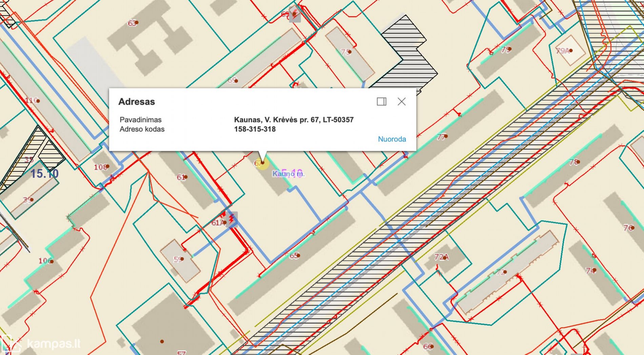Click address code value 158-315-318
The image size is (644, 355).
(255, 129)
